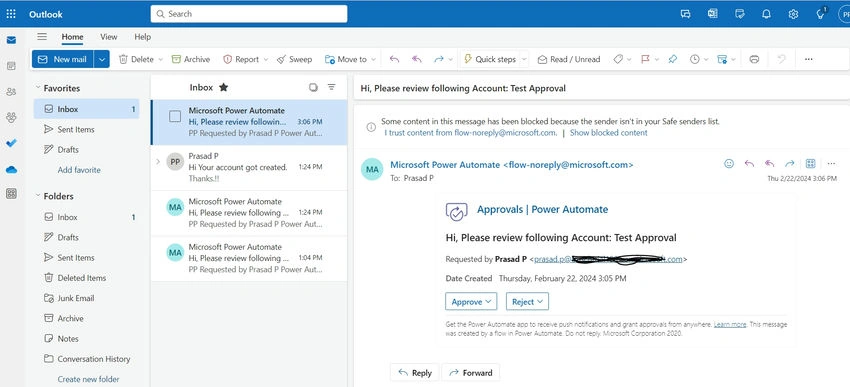Toggle the Inbox favorite star
The width and height of the screenshot is (850, 387).
point(223,87)
